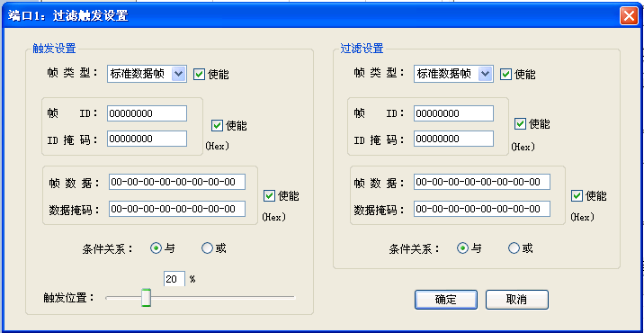Close the 过滤触发设置 dialog

click(629, 16)
